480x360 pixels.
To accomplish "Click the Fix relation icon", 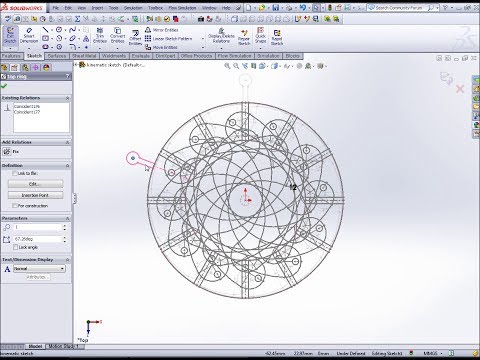I will (6, 152).
